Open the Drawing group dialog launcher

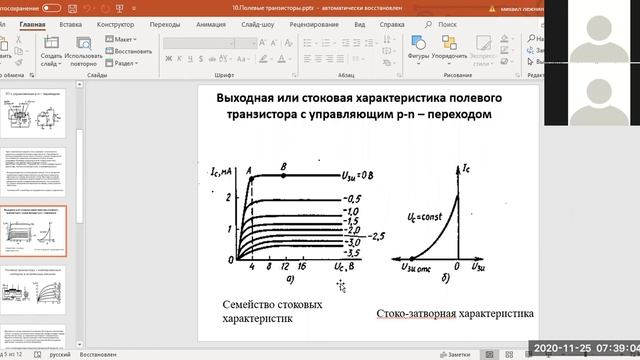[518, 75]
